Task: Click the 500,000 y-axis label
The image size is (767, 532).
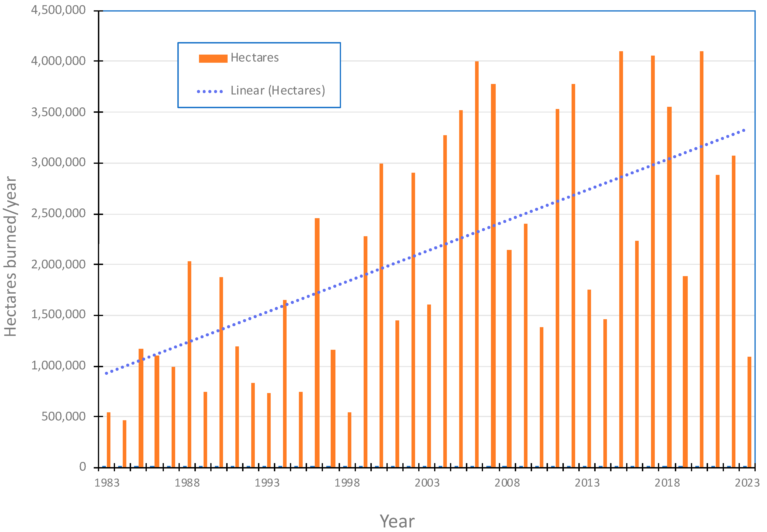Action: 63,416
